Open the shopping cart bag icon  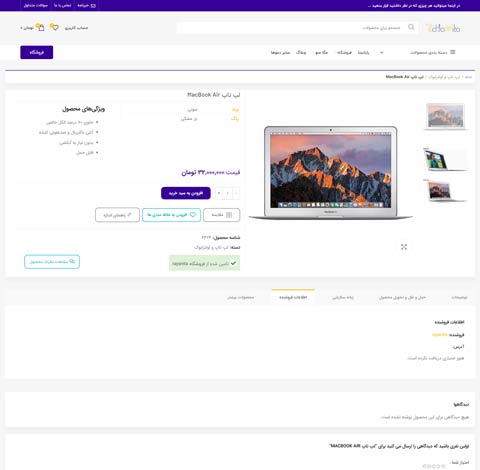pyautogui.click(x=40, y=27)
